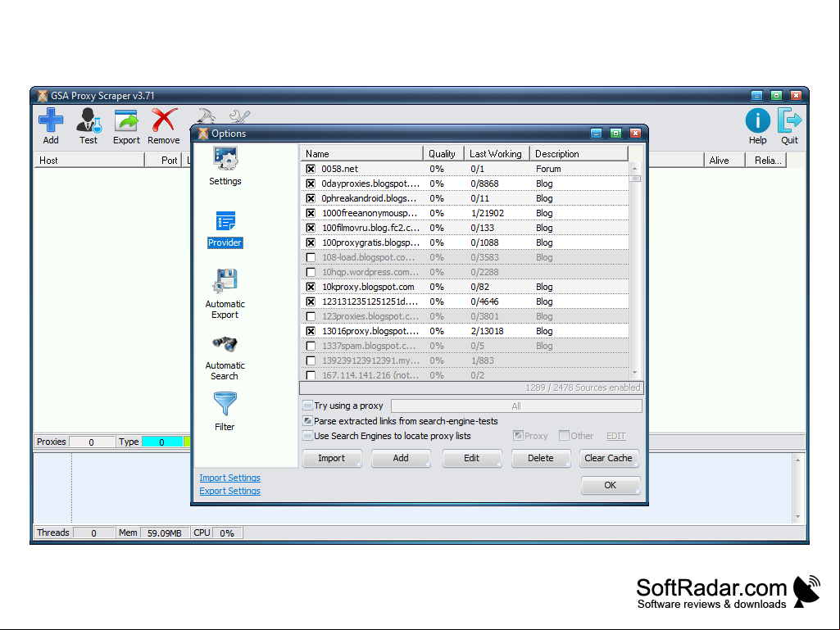Click the Export icon in main toolbar
840x630 pixels.
click(126, 120)
